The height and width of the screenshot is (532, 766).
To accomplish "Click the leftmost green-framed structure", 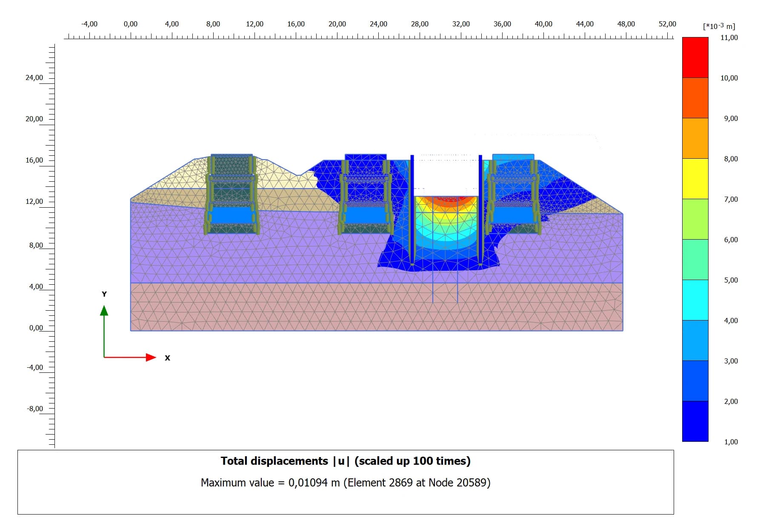I will tap(232, 194).
